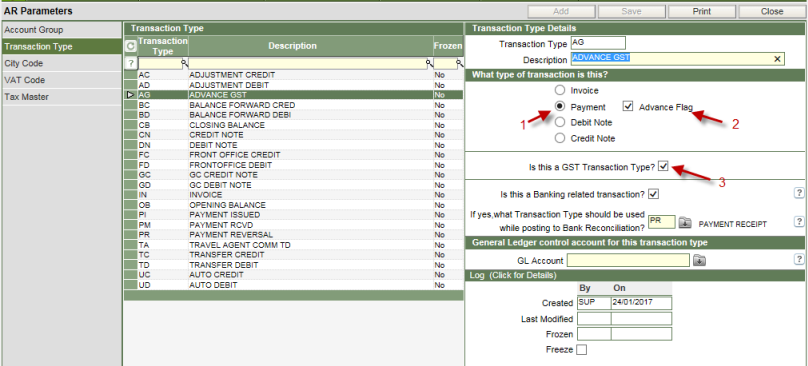Select the CLOSING BALANCE row
This screenshot has height=366, width=808.
pyautogui.click(x=294, y=125)
